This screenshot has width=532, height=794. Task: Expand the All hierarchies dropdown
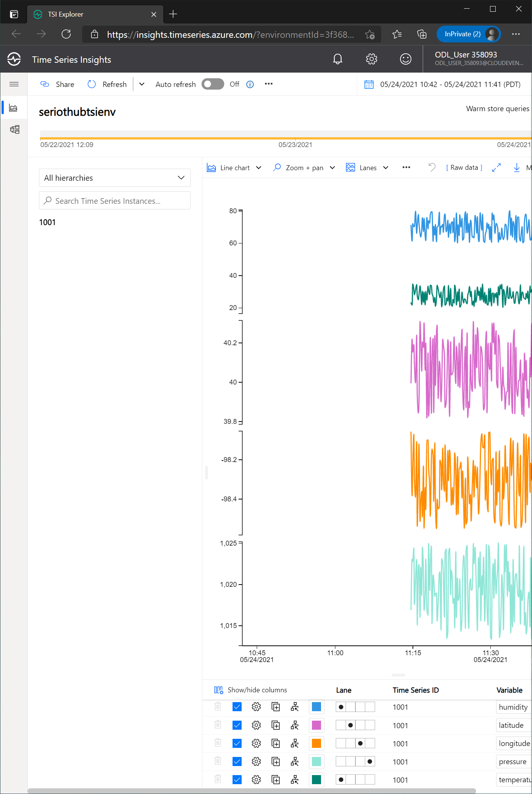pyautogui.click(x=115, y=178)
